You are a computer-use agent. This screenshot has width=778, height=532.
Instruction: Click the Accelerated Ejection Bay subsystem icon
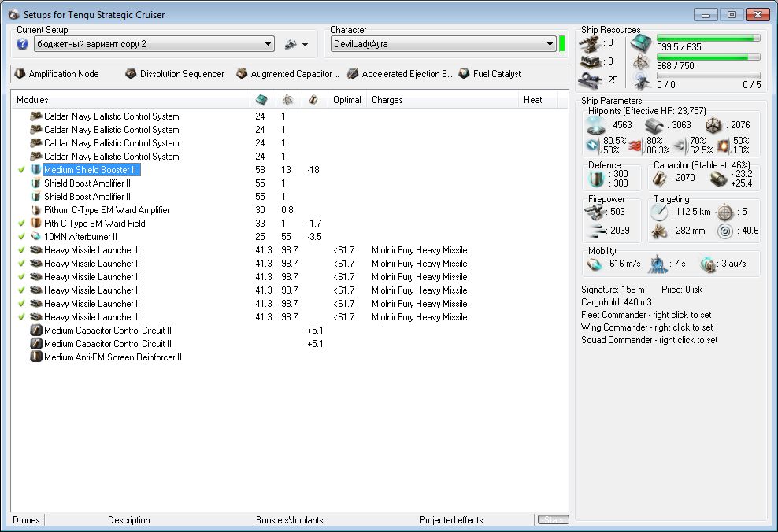(x=353, y=74)
